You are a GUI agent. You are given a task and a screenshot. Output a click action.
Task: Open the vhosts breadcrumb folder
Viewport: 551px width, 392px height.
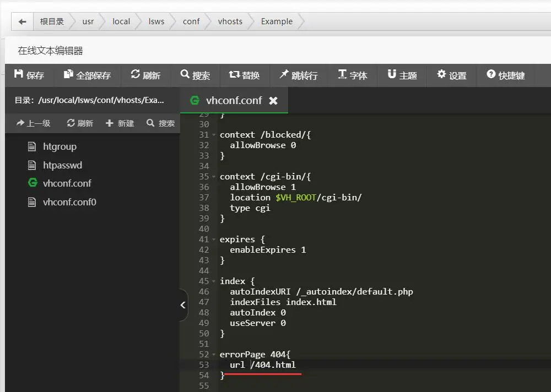click(x=230, y=21)
